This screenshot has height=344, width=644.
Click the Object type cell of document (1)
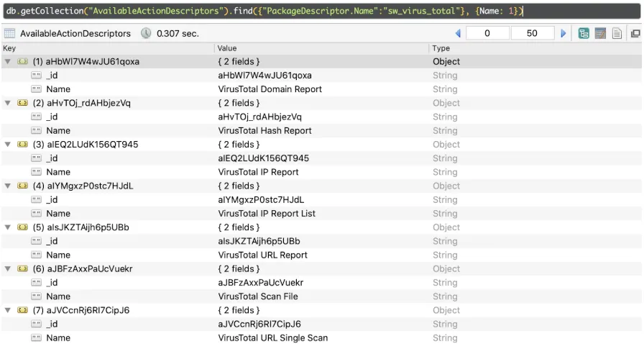point(446,62)
